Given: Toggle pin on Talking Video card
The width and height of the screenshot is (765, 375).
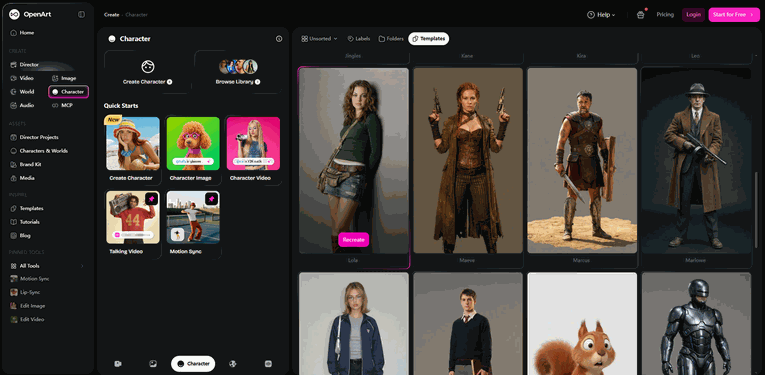Looking at the screenshot, I should click(x=151, y=199).
